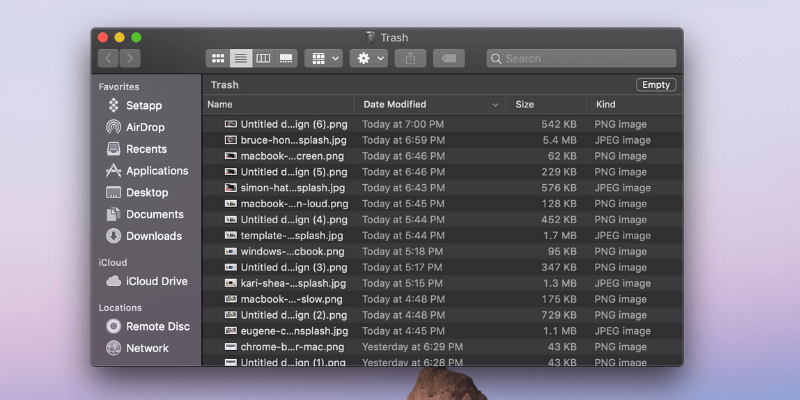Click the Network globe icon
The height and width of the screenshot is (400, 800).
(113, 348)
